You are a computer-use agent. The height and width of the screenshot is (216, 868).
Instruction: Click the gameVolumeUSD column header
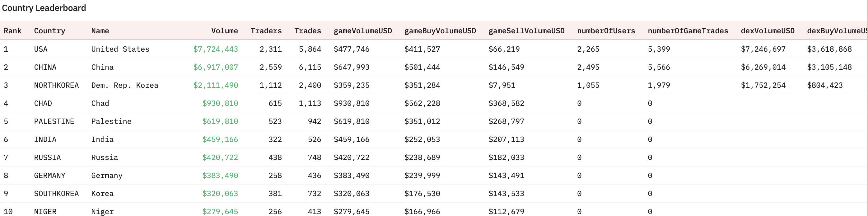tap(362, 31)
